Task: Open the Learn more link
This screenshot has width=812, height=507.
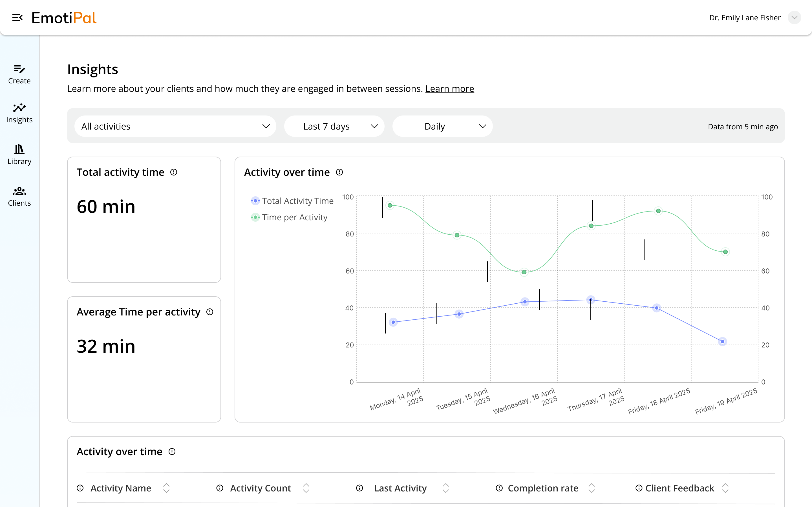Action: click(450, 89)
